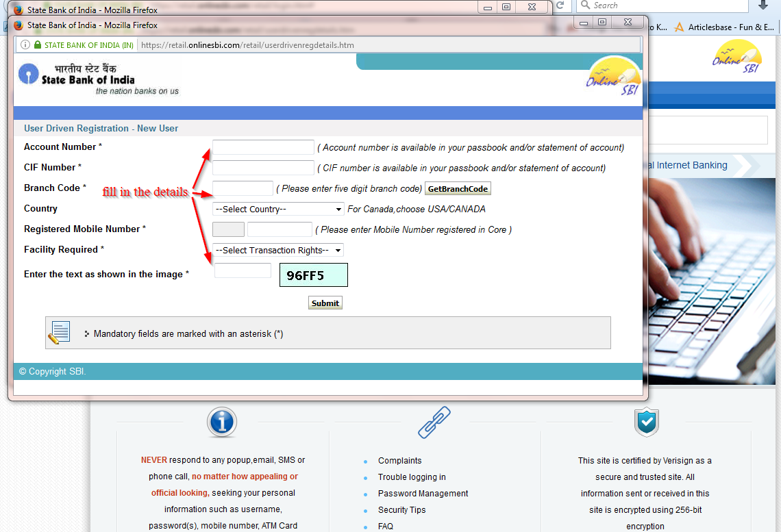Click the green padlock security icon
781x532 pixels.
38,45
